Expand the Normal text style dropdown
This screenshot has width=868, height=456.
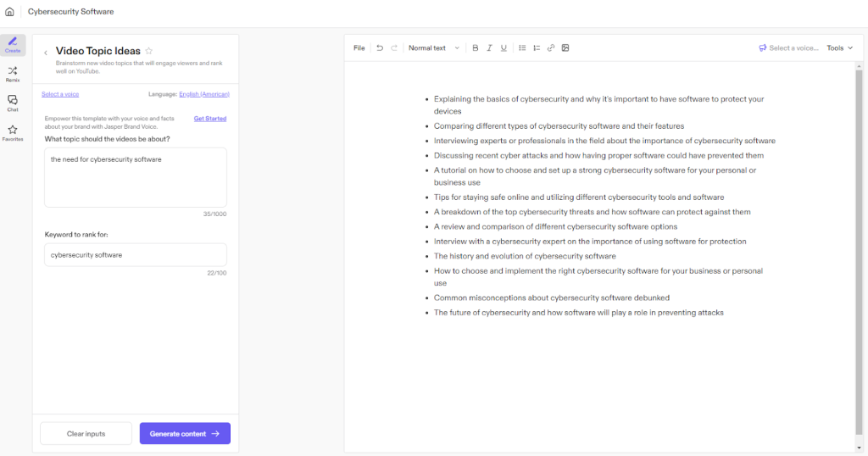[x=434, y=48]
